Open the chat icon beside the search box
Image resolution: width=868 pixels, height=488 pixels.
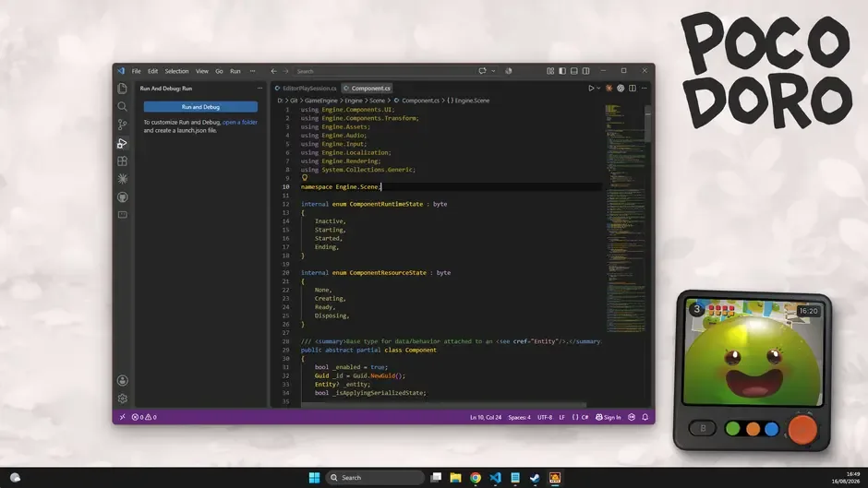[483, 71]
